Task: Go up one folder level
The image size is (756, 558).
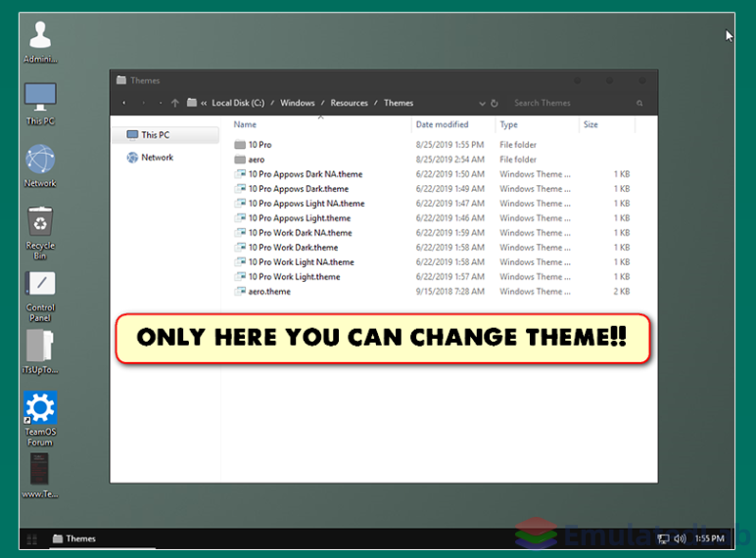Action: tap(175, 103)
